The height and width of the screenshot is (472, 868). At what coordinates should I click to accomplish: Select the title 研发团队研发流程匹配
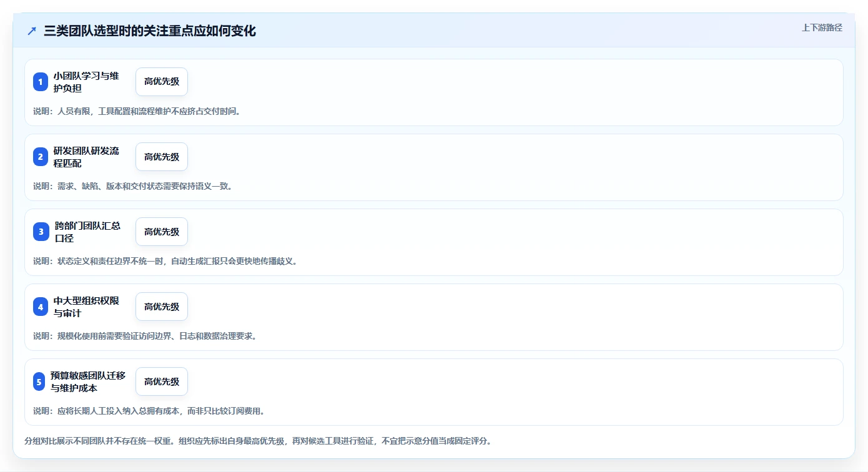[86, 157]
